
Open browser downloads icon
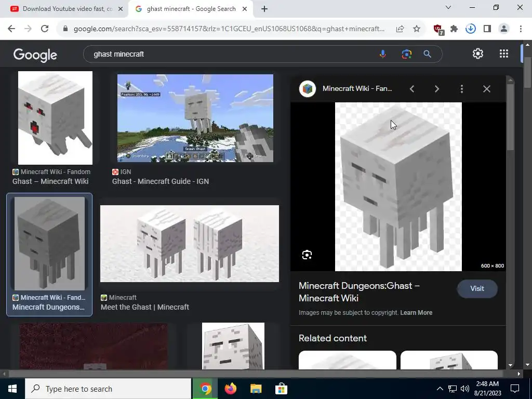click(471, 29)
